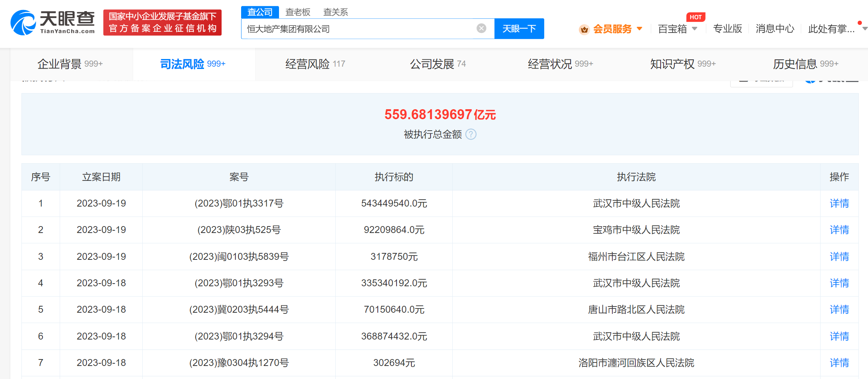
Task: Select case number (2023)鄂01执3317号
Action: click(x=239, y=203)
